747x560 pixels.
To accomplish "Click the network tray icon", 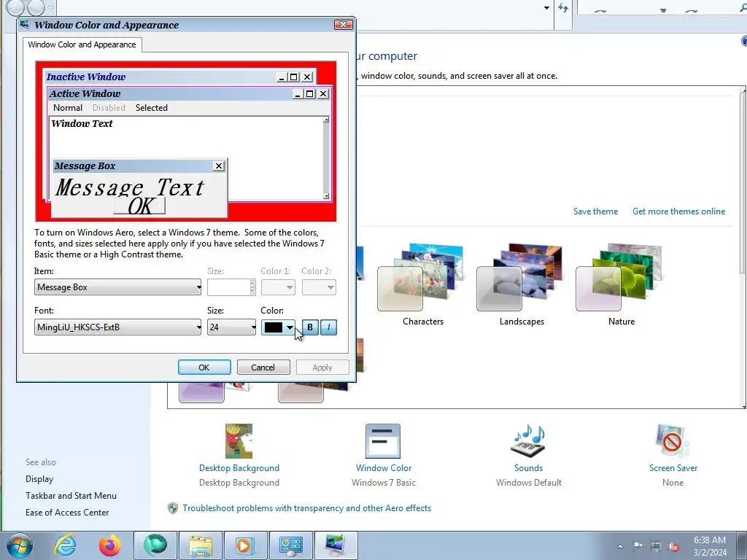I will click(x=656, y=545).
